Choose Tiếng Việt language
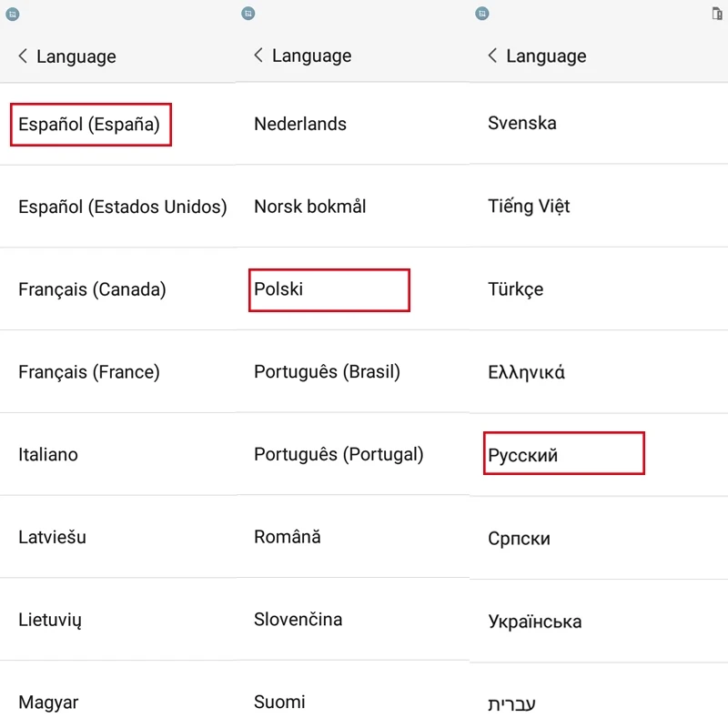Screen dimensions: 728x728 point(529,207)
